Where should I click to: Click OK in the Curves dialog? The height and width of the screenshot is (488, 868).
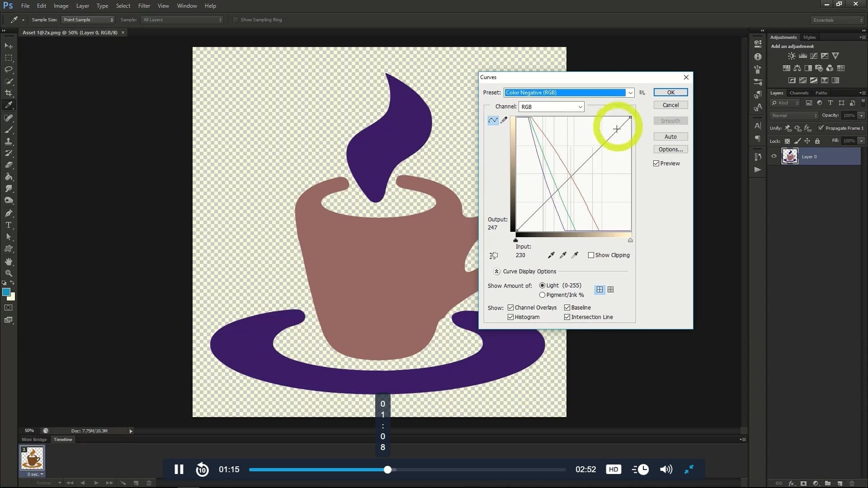coord(670,92)
